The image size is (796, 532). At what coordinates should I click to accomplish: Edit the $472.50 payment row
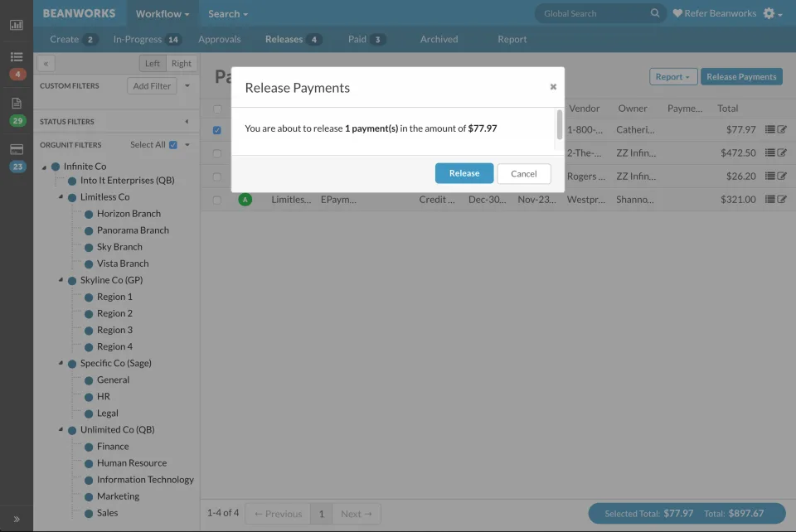coord(782,152)
